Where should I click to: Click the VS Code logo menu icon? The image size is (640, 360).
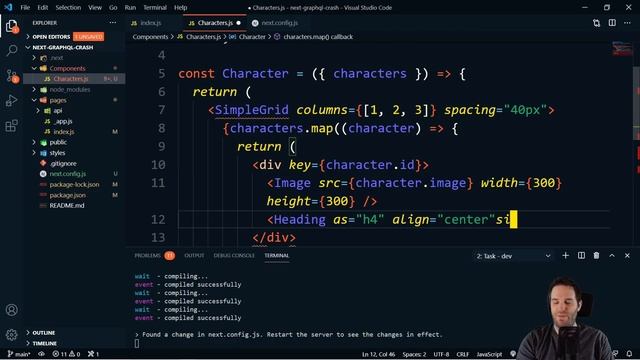(8, 7)
